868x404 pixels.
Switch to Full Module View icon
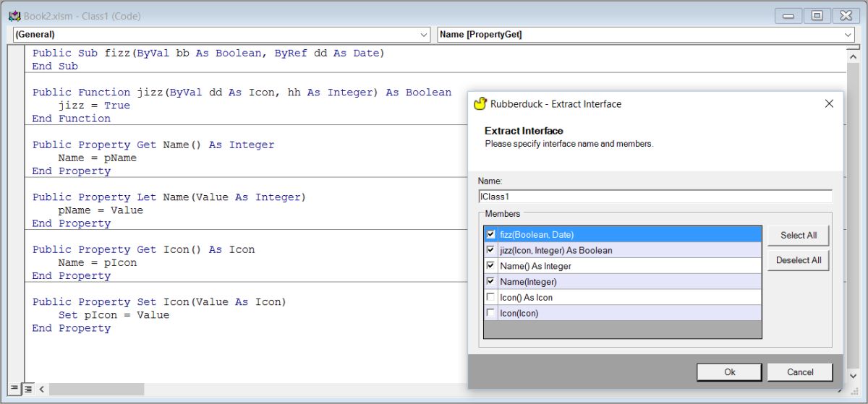click(27, 389)
